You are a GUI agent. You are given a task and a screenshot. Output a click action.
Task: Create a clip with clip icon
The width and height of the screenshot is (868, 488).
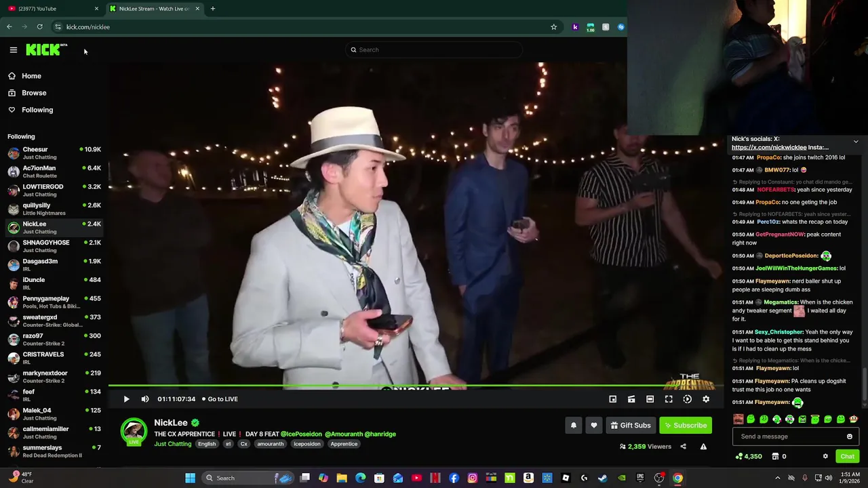(631, 399)
